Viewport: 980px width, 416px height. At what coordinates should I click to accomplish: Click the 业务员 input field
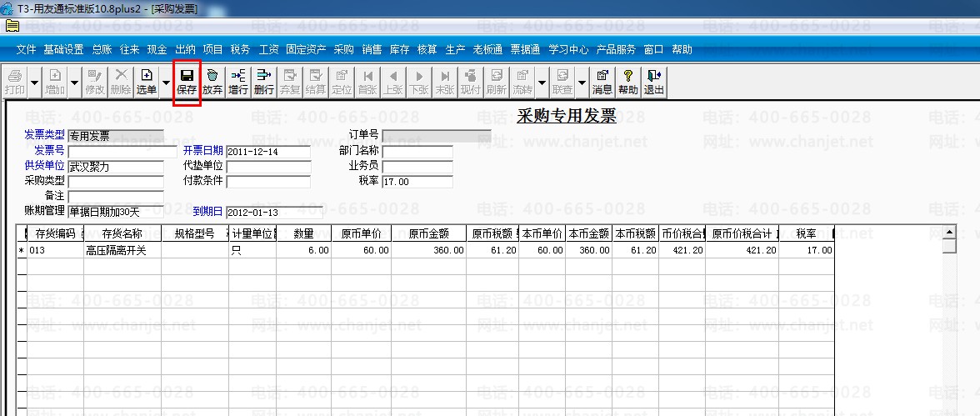tap(417, 167)
